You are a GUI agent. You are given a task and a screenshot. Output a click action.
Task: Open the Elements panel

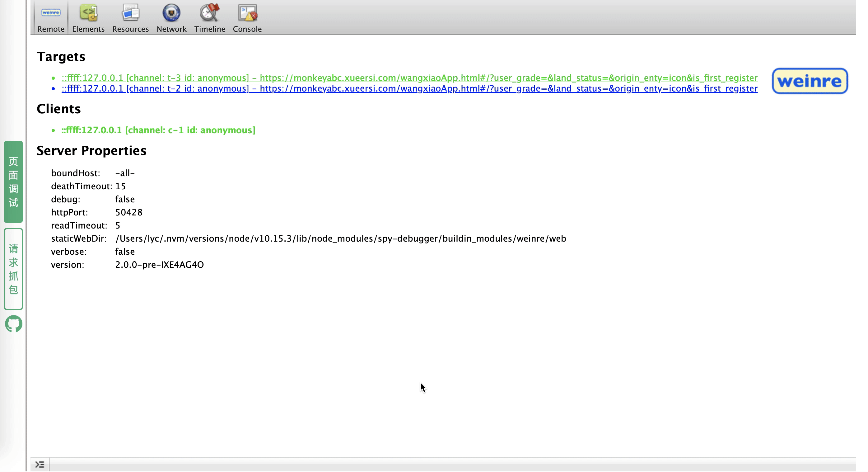88,18
